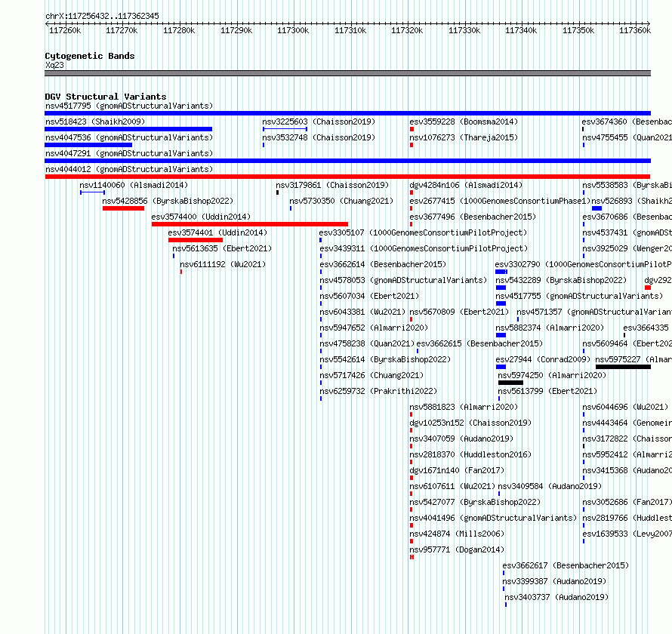Select nsv5428856 (ByrskaBishop2022) label
The height and width of the screenshot is (634, 672).
pos(168,201)
